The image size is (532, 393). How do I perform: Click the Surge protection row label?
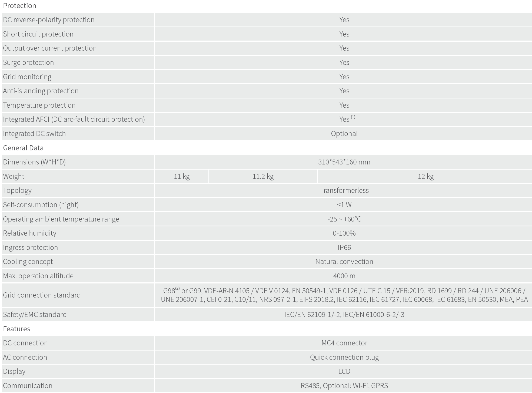point(28,62)
